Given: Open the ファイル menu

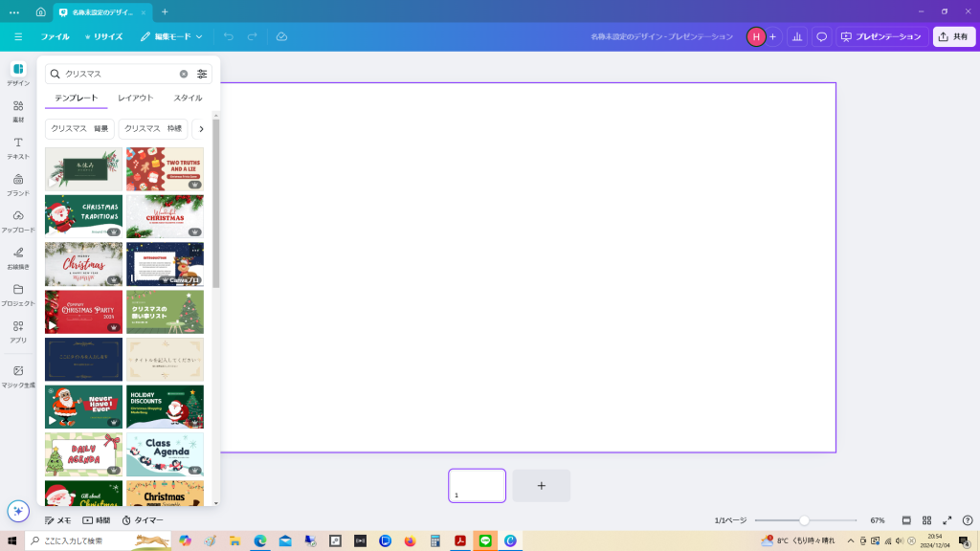Looking at the screenshot, I should point(55,36).
